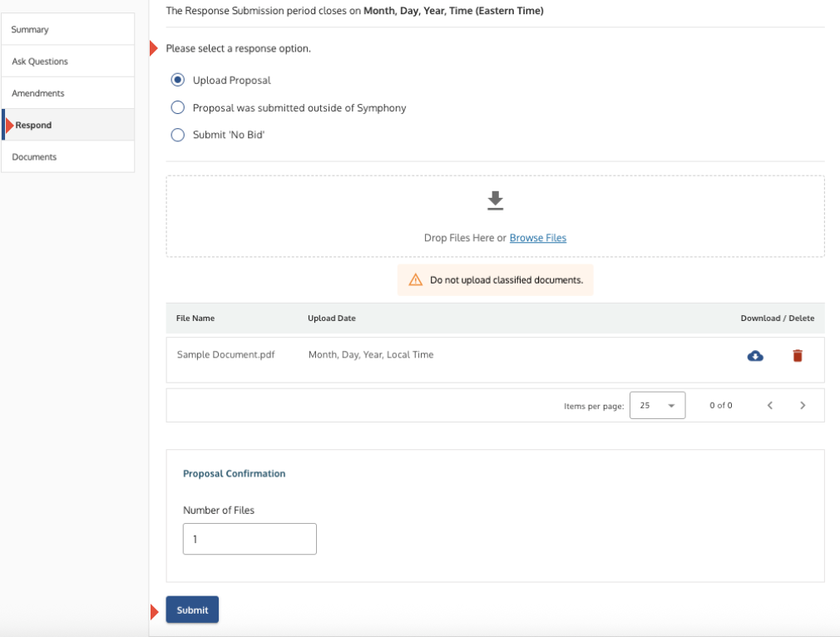Delete Sample Document.pdf using the trash icon
Screen dimensions: 840x637
tap(798, 355)
